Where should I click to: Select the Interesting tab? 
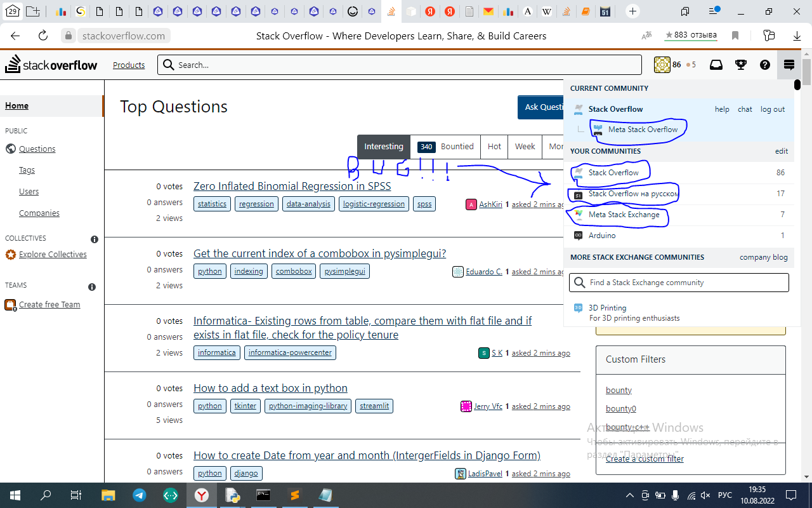point(384,147)
